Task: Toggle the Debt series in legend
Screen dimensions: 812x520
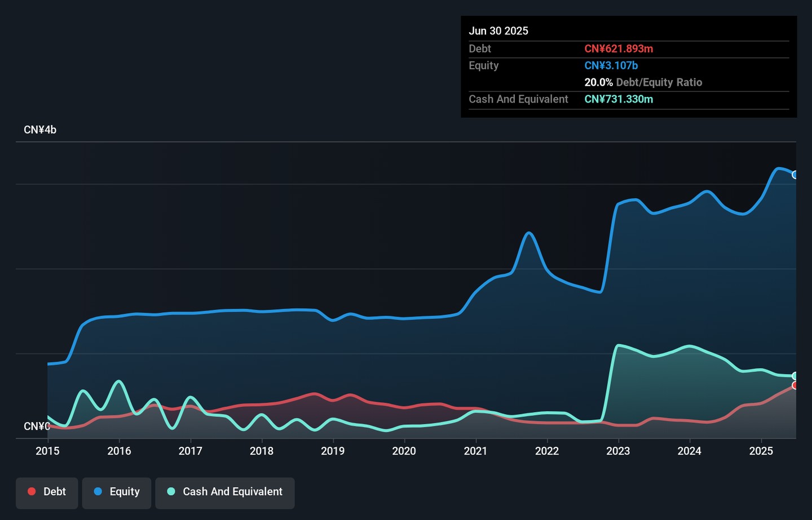Action: pyautogui.click(x=47, y=492)
